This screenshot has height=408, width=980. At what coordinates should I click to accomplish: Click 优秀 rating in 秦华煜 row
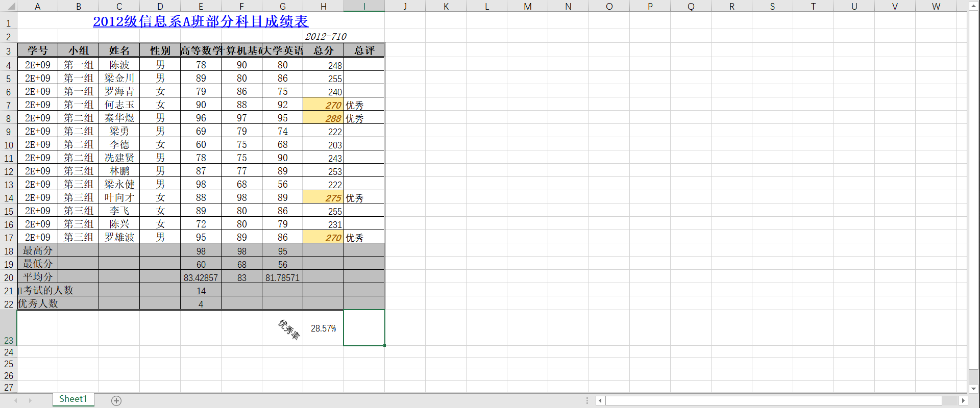364,118
